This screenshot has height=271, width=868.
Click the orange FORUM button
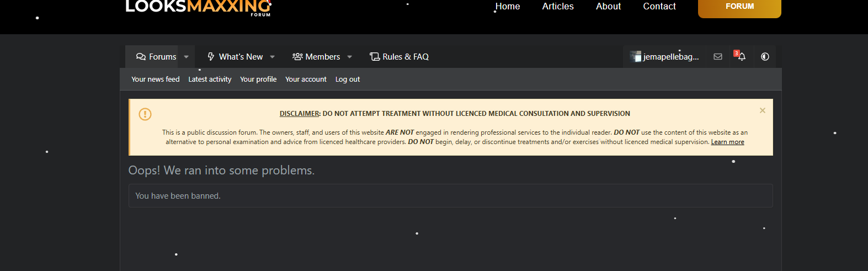pos(739,7)
